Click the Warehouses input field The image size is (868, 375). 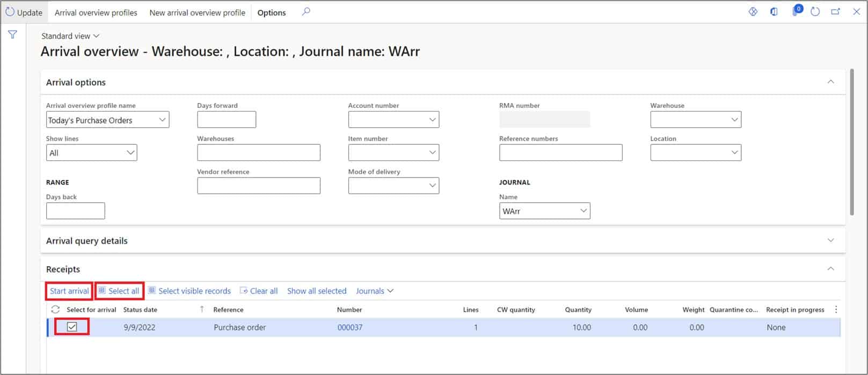click(x=259, y=153)
